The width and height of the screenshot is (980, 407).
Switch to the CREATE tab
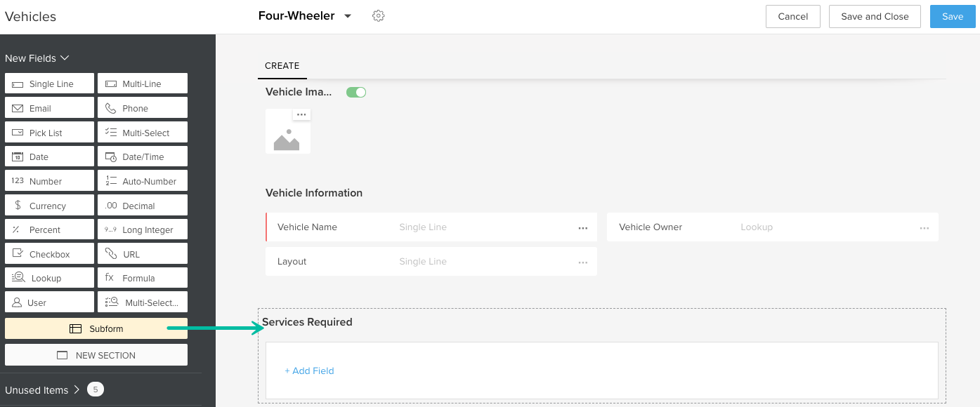282,66
